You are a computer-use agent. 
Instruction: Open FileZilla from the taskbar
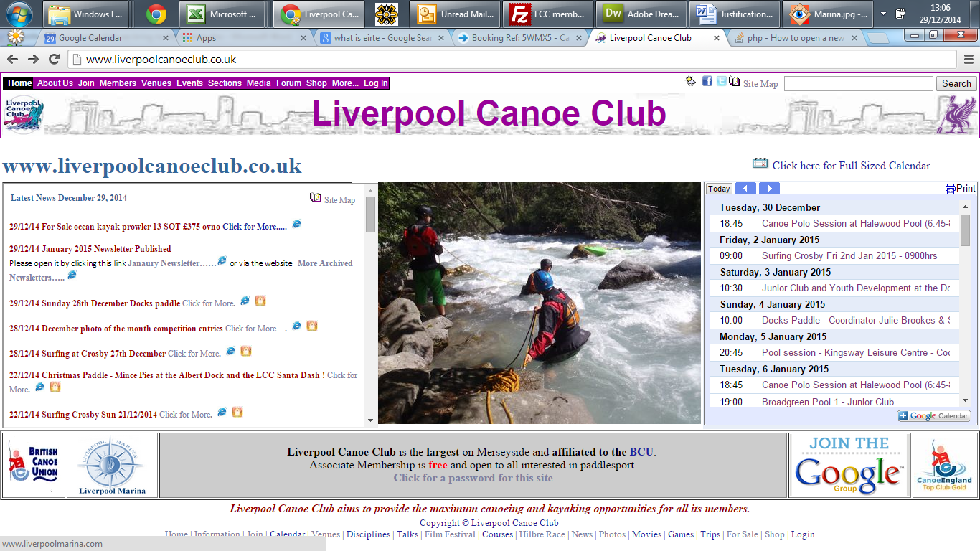point(547,14)
